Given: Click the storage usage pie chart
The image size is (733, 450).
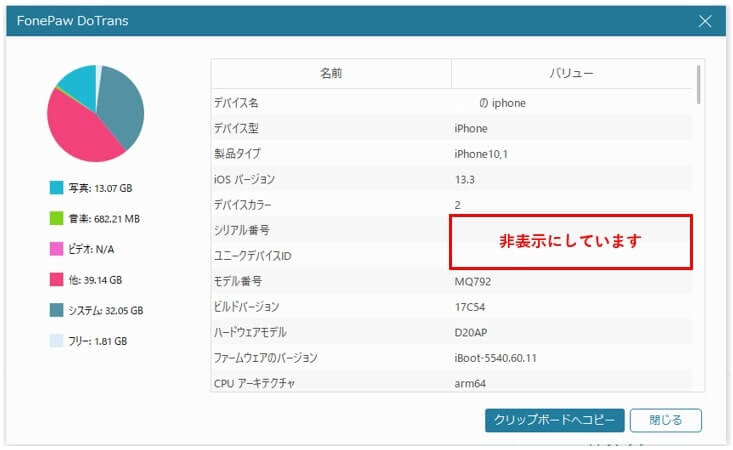Looking at the screenshot, I should [96, 114].
